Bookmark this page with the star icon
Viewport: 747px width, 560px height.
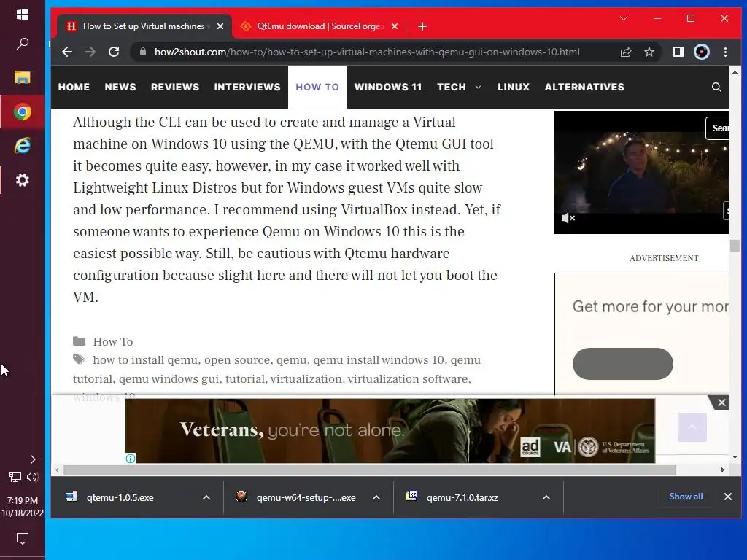(649, 52)
